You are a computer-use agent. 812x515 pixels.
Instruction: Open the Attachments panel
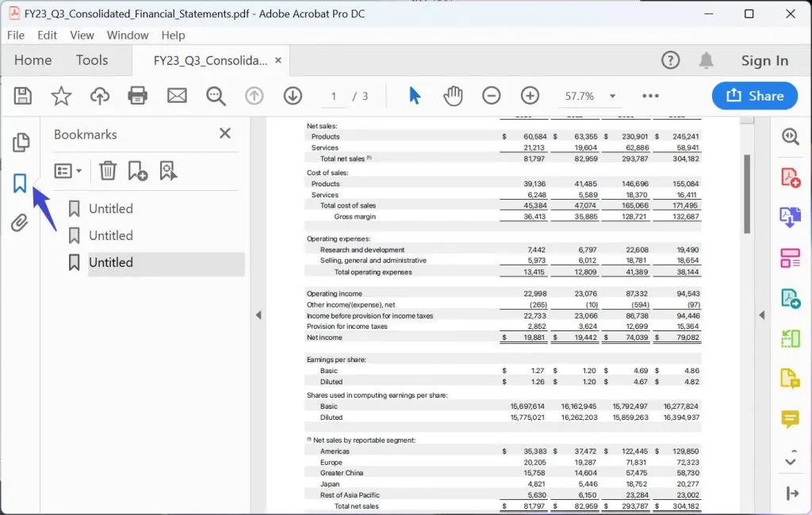click(x=21, y=223)
